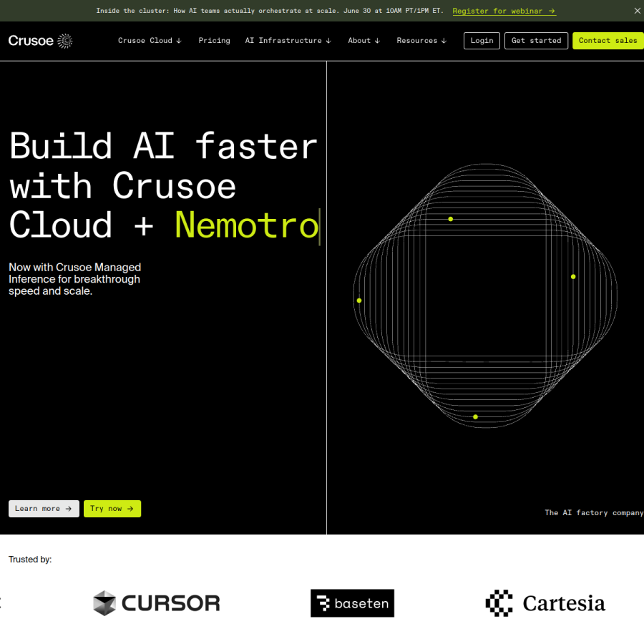Click the green 'Nemotro' animated word
The image size is (644, 644).
(x=246, y=225)
